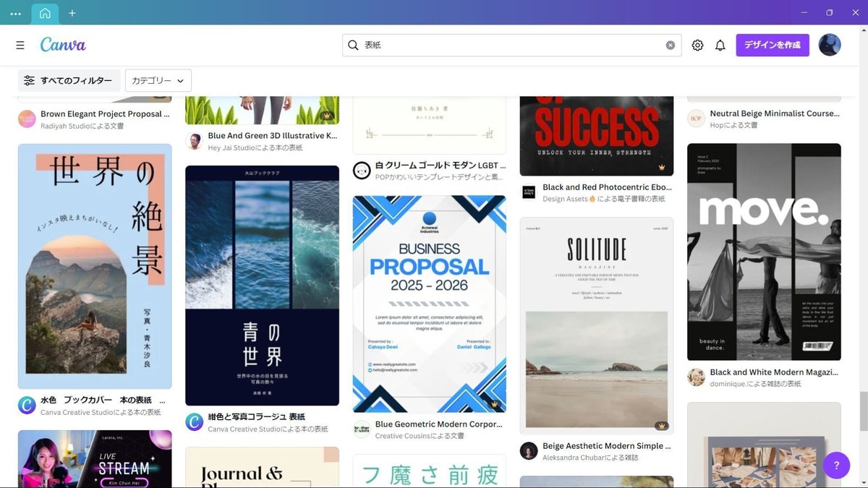Image resolution: width=868 pixels, height=488 pixels.
Task: Click Creative Cousinsによる文書 text
Action: point(420,437)
